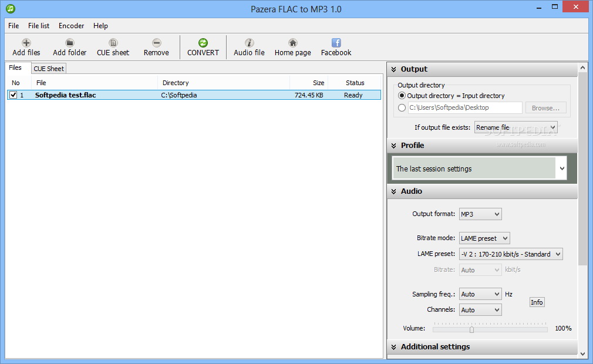
Task: Click the right panel scroll up arrow
Action: pos(583,68)
